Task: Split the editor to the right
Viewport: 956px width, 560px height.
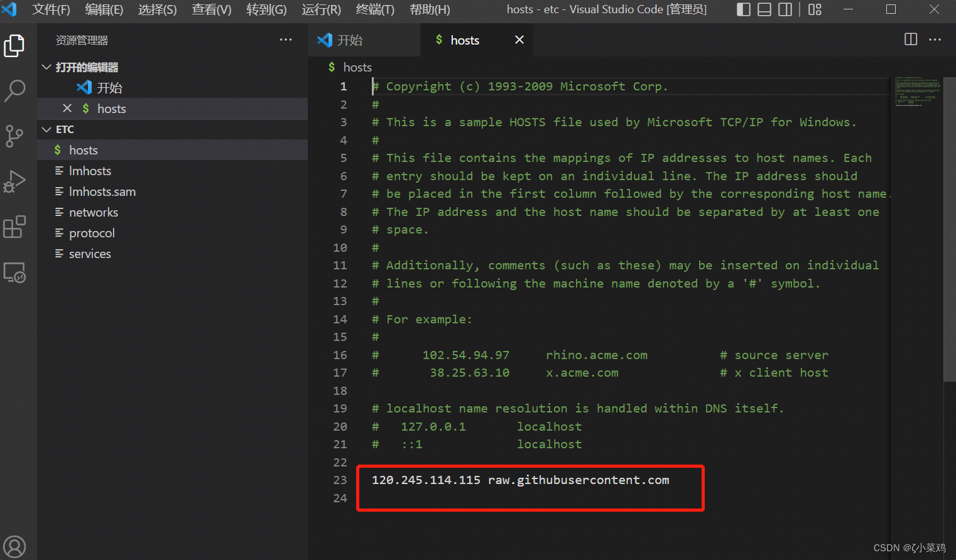Action: click(911, 40)
